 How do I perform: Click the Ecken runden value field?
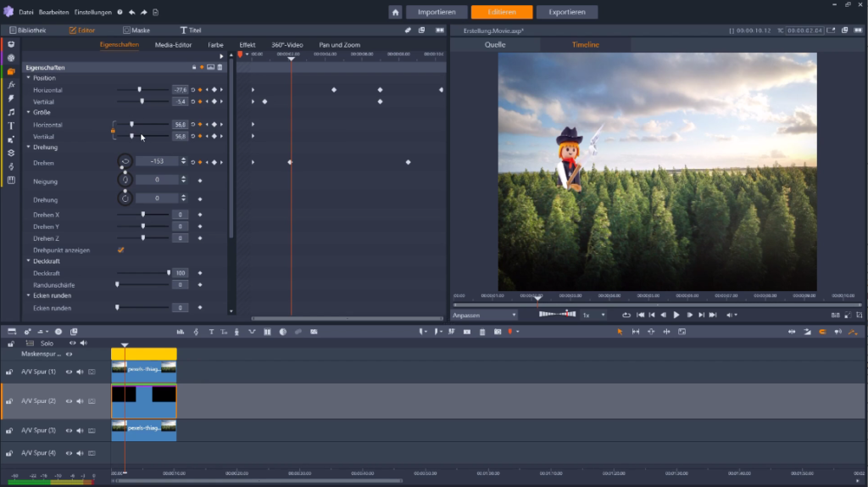pos(180,308)
